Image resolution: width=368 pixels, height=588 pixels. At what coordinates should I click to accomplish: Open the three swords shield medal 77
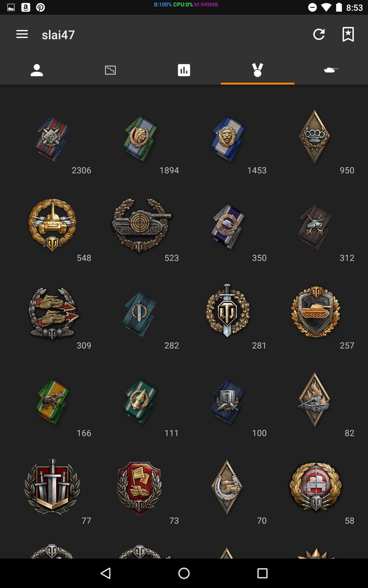(52, 487)
